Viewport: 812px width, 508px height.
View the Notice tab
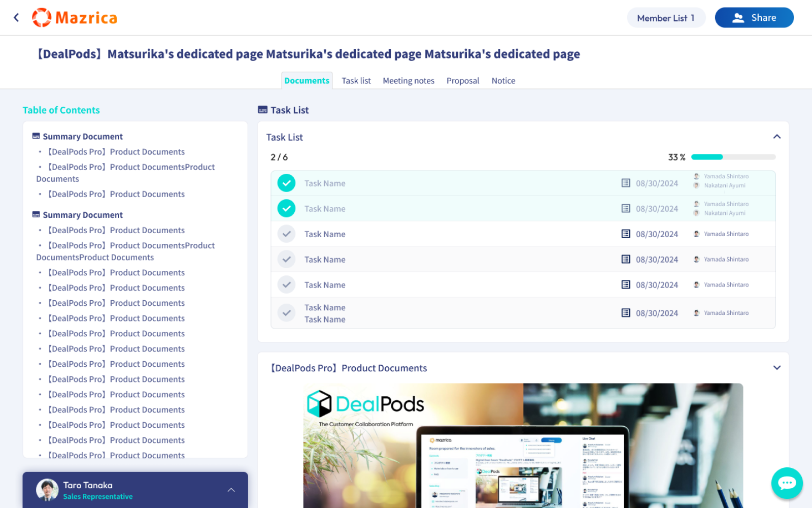(x=503, y=80)
